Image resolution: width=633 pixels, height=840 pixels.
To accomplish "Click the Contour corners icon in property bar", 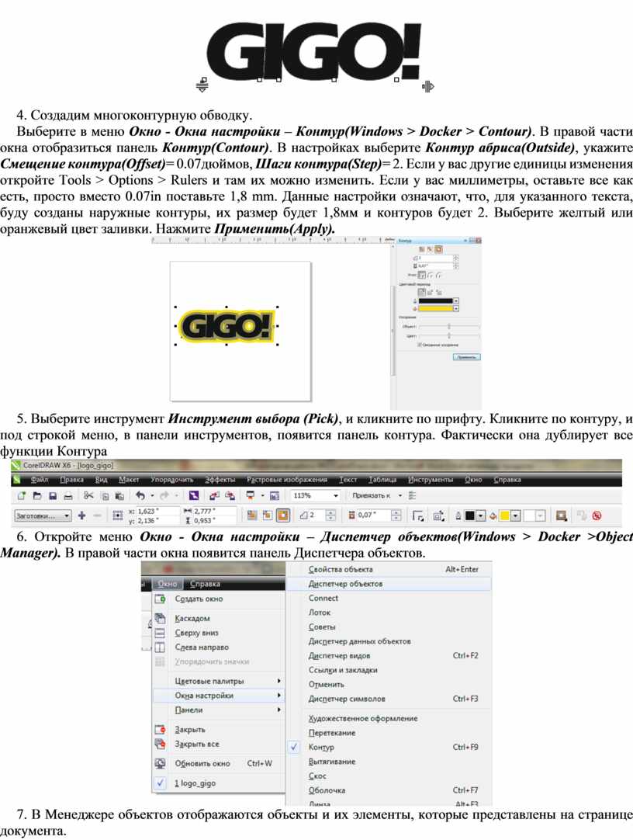I will point(418,515).
